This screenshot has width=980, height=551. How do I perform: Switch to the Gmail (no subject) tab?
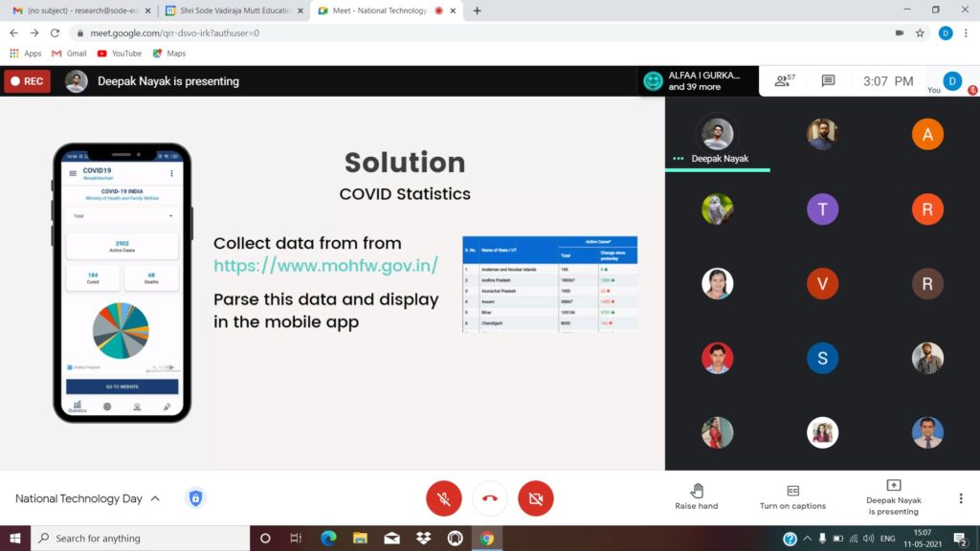pyautogui.click(x=77, y=11)
